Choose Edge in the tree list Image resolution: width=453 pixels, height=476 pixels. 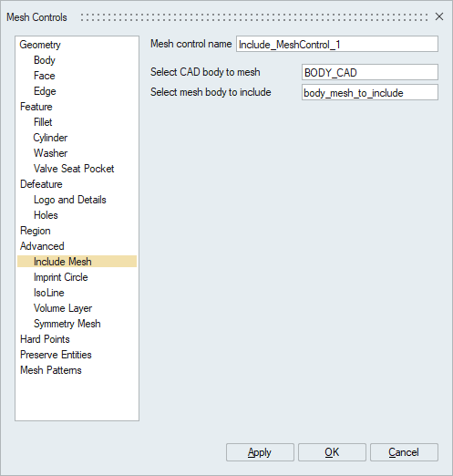(x=45, y=91)
